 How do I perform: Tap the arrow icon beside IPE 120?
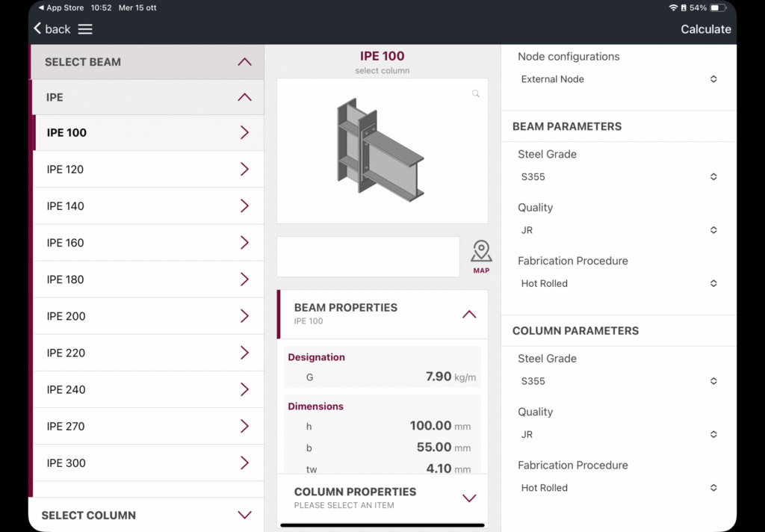(244, 170)
